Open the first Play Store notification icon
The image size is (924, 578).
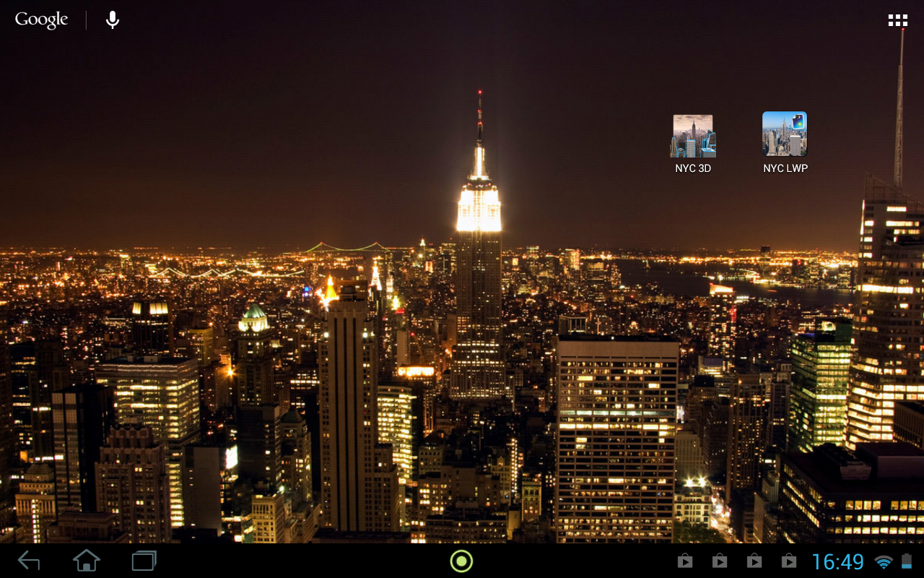tap(685, 561)
